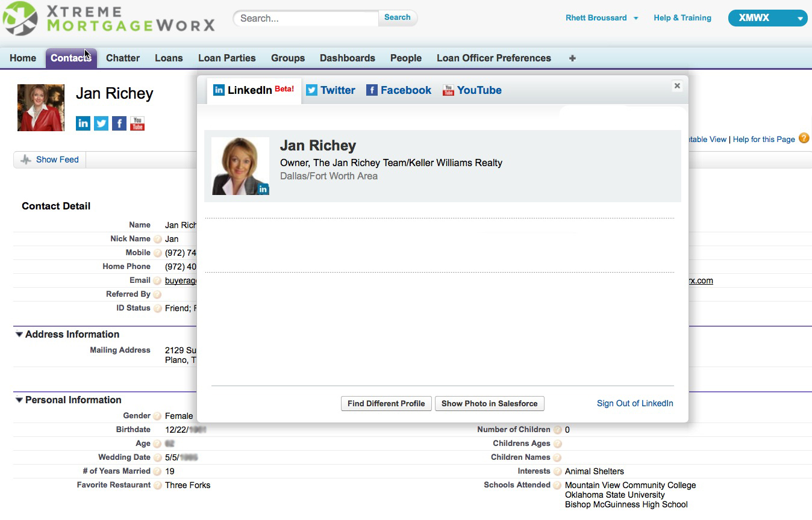Click the help bubble next to Number of Children

[558, 430]
